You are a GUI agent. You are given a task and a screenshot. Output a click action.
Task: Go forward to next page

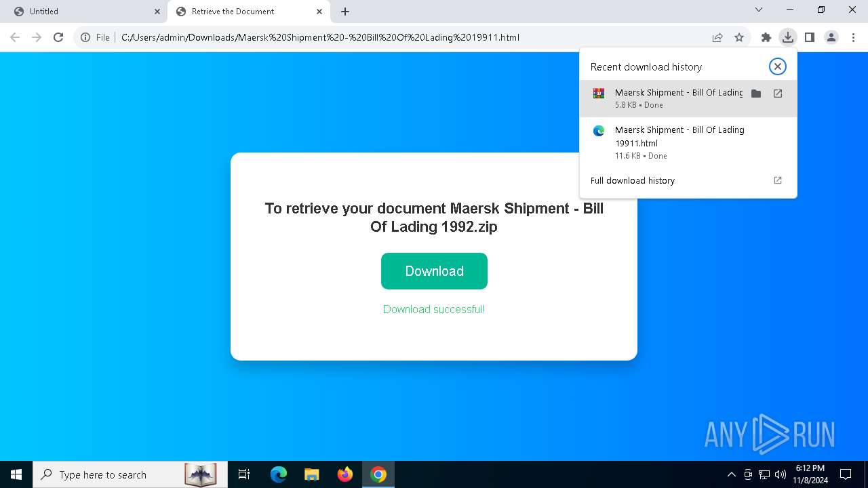[x=37, y=37]
